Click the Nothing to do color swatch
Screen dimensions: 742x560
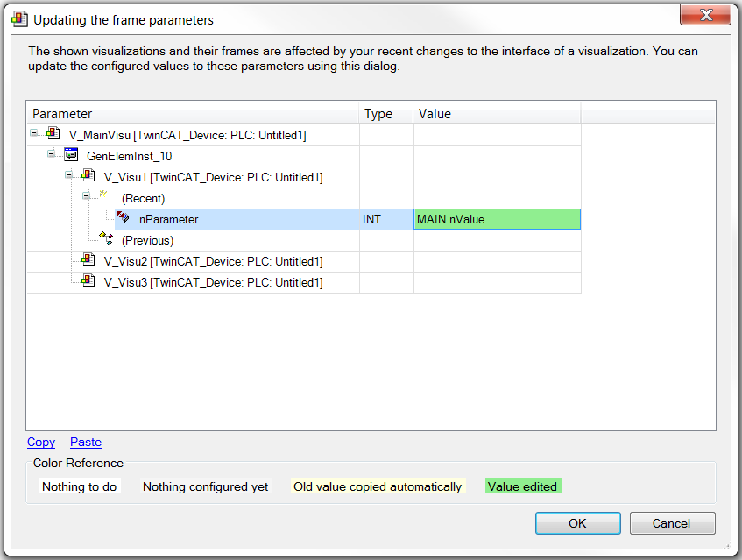click(x=80, y=486)
